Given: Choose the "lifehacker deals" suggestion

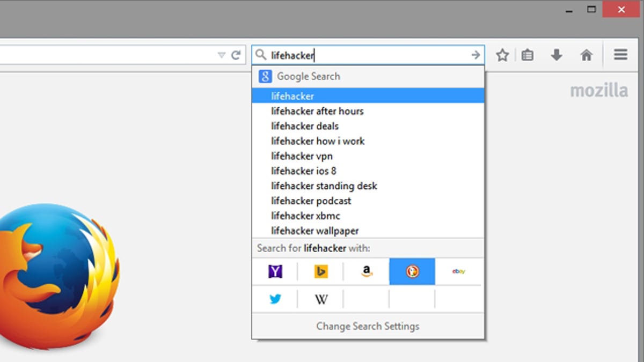Looking at the screenshot, I should point(368,126).
